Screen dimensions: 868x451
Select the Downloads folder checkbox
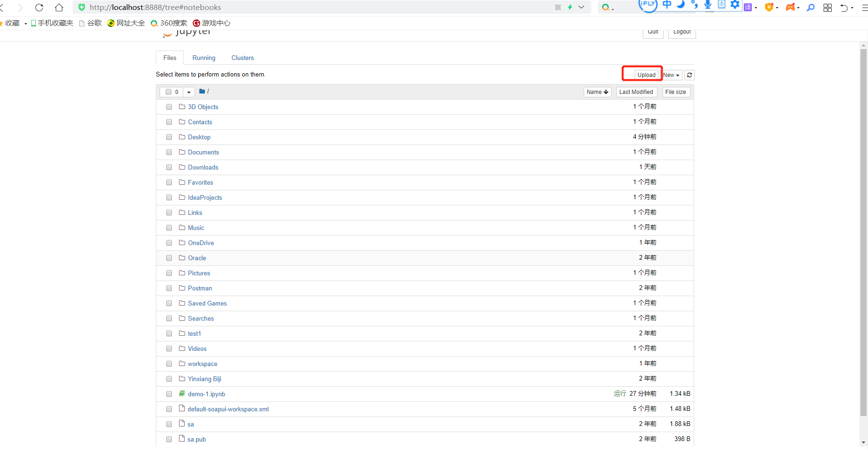pyautogui.click(x=169, y=167)
